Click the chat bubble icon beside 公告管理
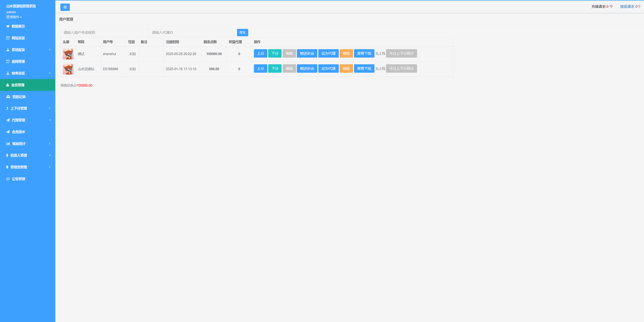This screenshot has height=322, width=644. pos(8,179)
